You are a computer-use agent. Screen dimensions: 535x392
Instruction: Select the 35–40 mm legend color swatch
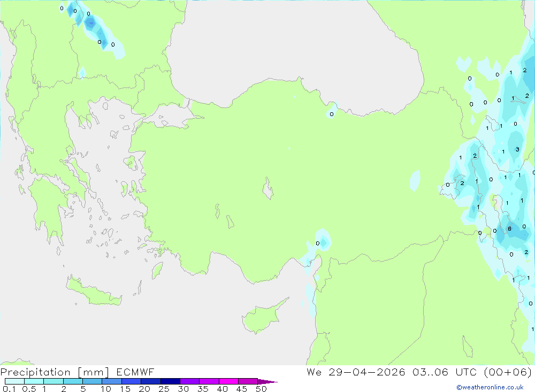point(209,381)
